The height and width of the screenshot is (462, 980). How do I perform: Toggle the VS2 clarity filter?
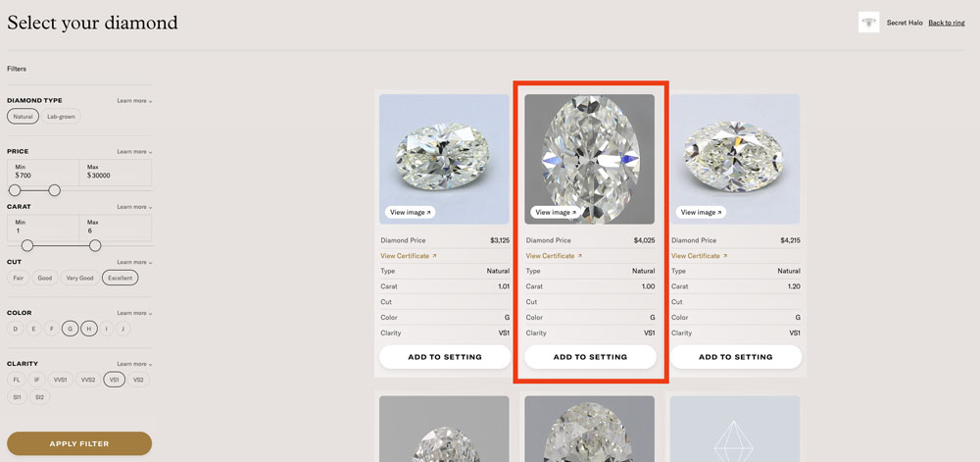coord(139,380)
